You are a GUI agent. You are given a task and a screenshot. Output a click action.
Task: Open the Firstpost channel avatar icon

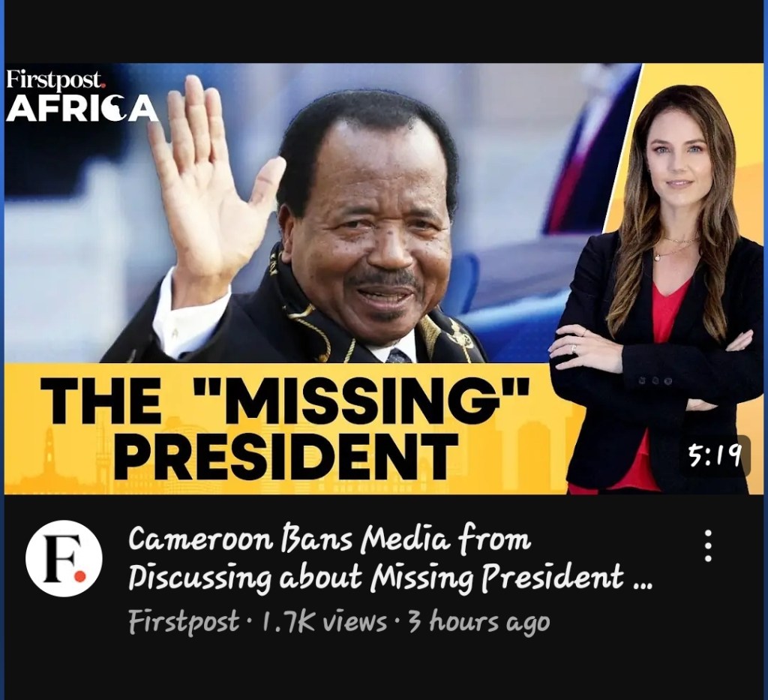pos(64,558)
